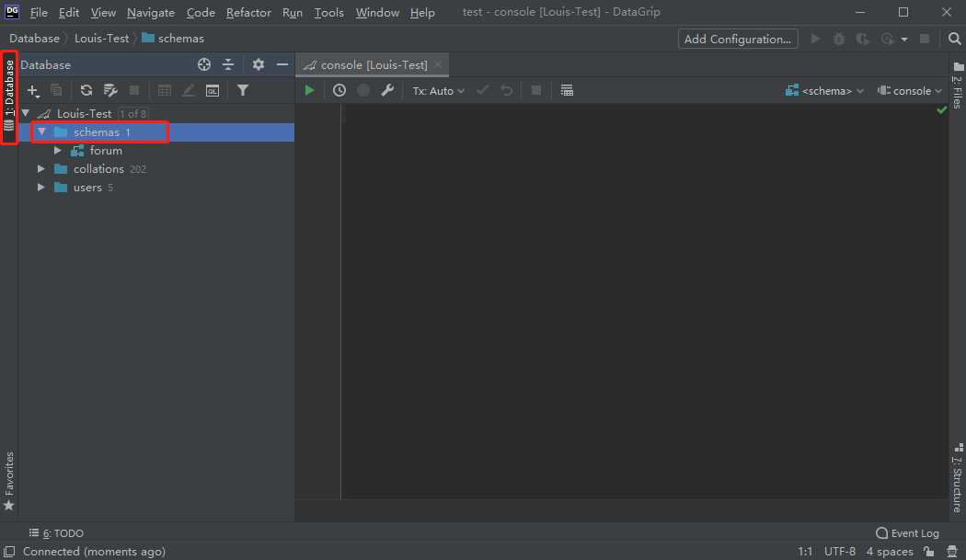Click the green inspection checkmark in editor
This screenshot has height=560, width=966.
click(941, 110)
